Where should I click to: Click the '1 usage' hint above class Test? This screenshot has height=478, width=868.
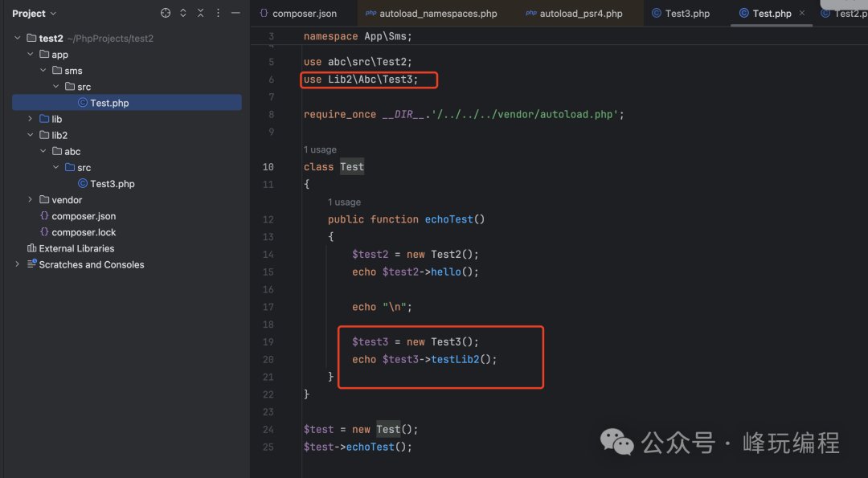(320, 149)
